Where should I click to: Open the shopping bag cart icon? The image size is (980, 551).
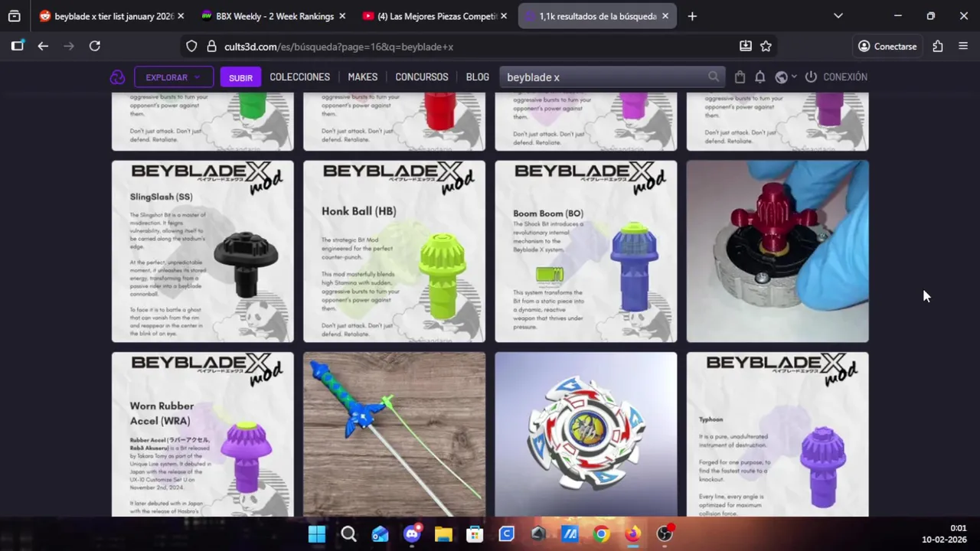[740, 77]
